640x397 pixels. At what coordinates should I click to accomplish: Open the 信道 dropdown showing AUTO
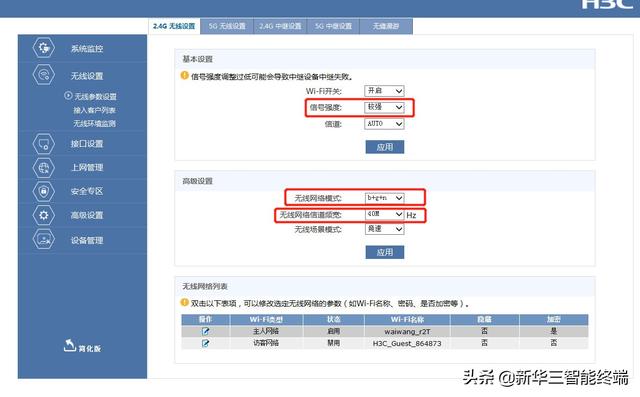tap(384, 124)
